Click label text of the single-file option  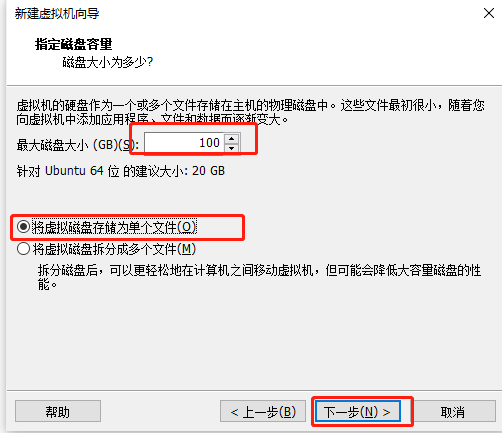[114, 227]
